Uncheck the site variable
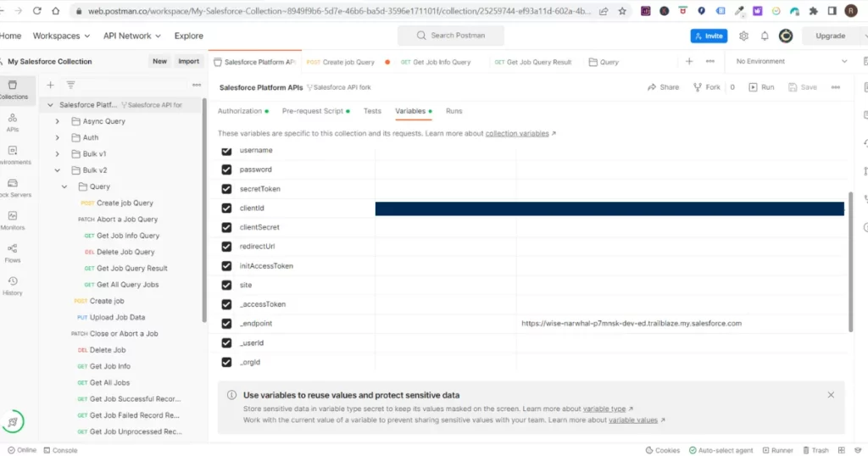The height and width of the screenshot is (456, 868). click(226, 285)
